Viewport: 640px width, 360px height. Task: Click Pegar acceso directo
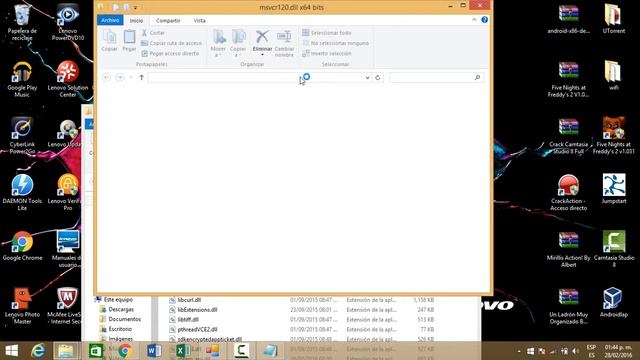tap(170, 53)
